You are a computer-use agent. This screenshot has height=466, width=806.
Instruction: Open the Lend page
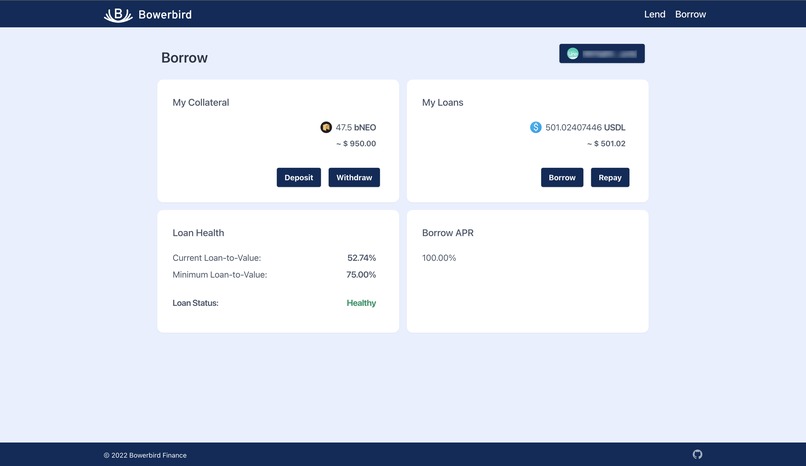click(654, 14)
